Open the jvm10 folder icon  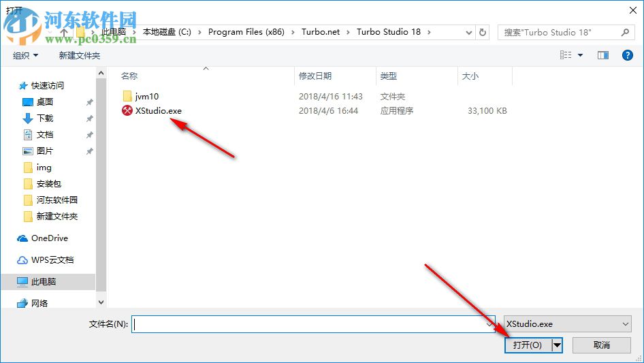[127, 96]
